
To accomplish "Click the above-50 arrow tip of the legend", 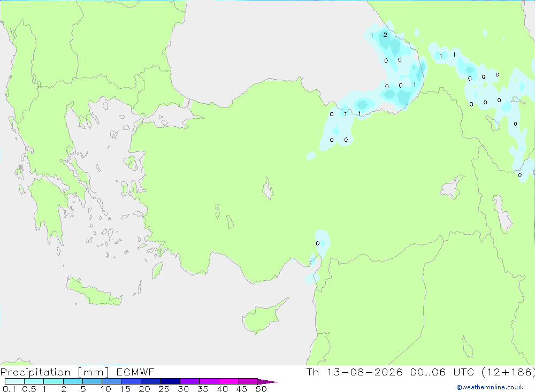I will click(268, 381).
